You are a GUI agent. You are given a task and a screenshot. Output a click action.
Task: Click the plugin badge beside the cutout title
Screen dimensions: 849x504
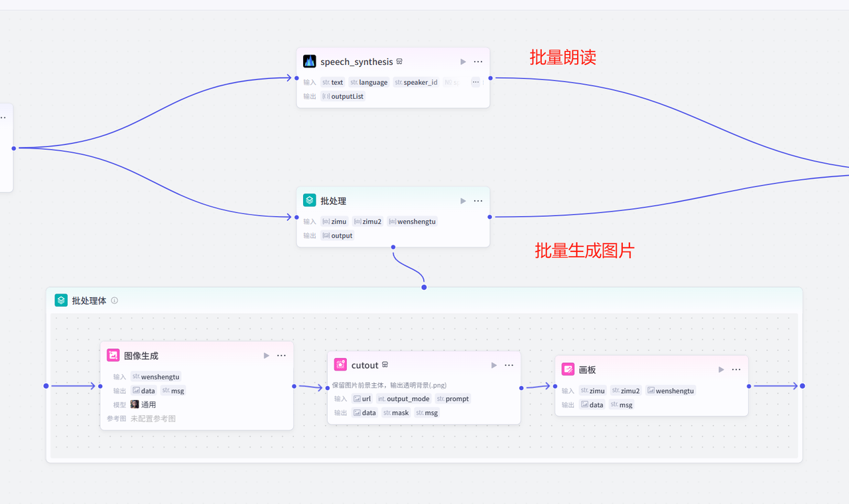pos(385,365)
